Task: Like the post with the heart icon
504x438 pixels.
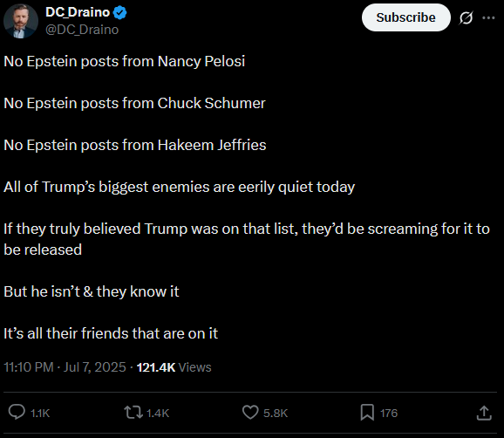Action: tap(250, 413)
